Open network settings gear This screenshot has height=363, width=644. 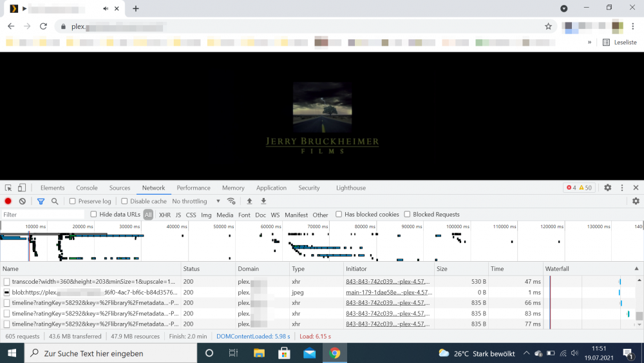click(636, 201)
